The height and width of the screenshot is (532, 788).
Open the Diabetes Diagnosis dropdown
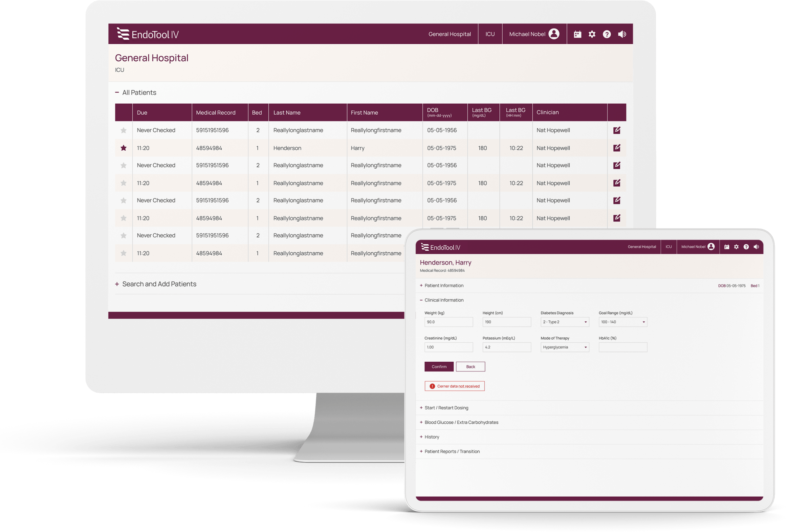click(564, 322)
